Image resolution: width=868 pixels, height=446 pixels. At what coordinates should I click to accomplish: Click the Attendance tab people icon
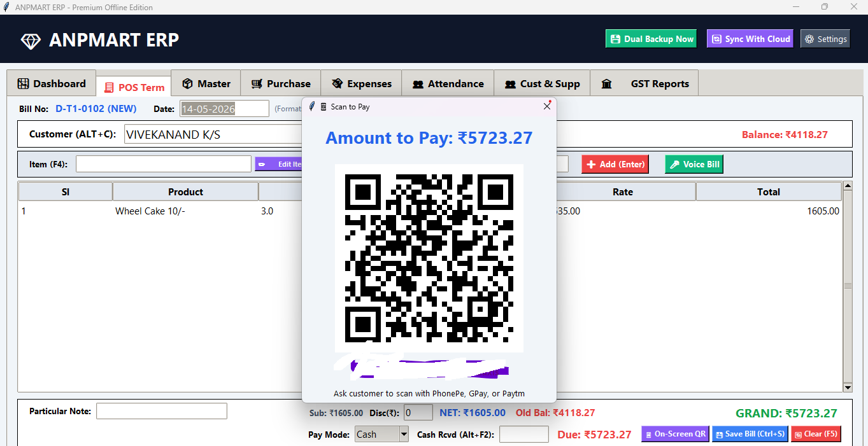(x=418, y=84)
